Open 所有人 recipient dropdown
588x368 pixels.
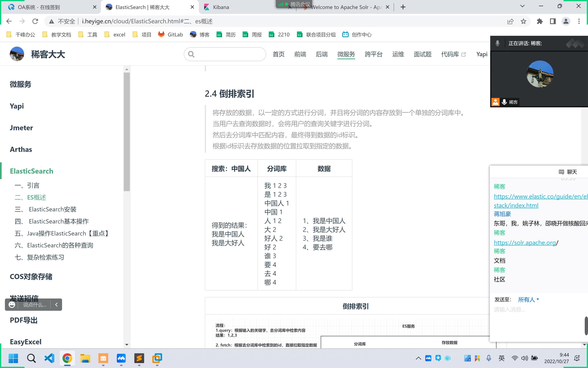coord(528,300)
